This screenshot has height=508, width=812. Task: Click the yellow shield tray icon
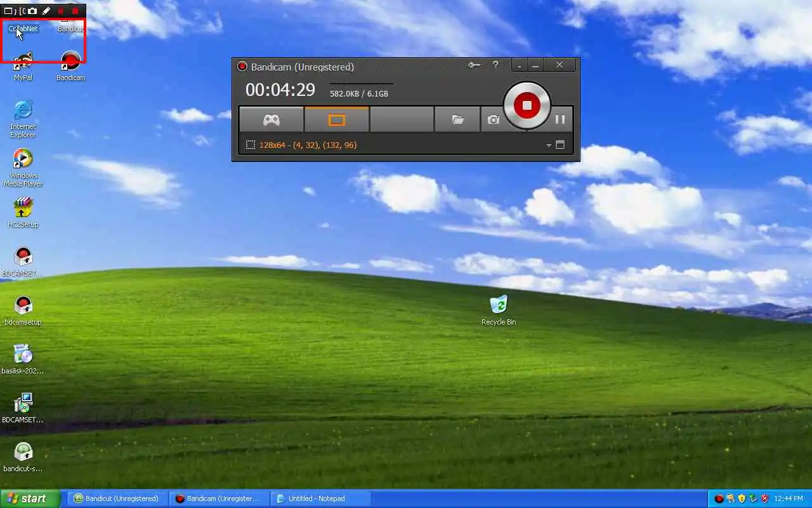pos(742,498)
